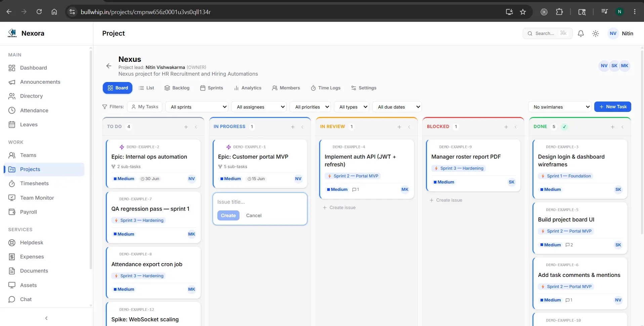Viewport: 644px width, 326px height.
Task: Open the No swimlanes dropdown
Action: coord(560,107)
